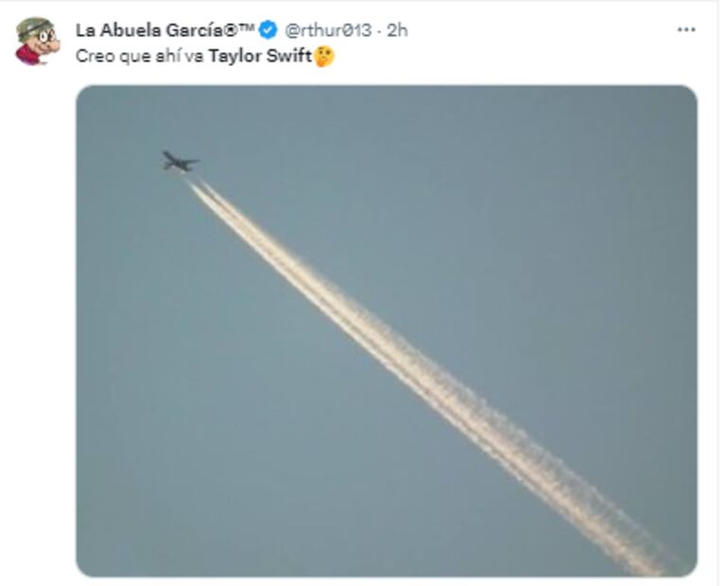The image size is (728, 586).
Task: Click the thinking face emoji
Action: [x=324, y=57]
